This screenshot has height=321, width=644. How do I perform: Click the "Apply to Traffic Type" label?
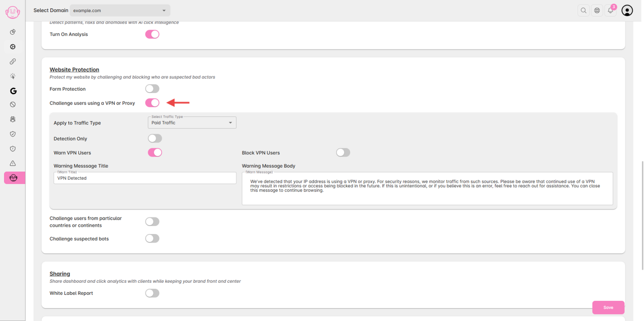pos(77,123)
